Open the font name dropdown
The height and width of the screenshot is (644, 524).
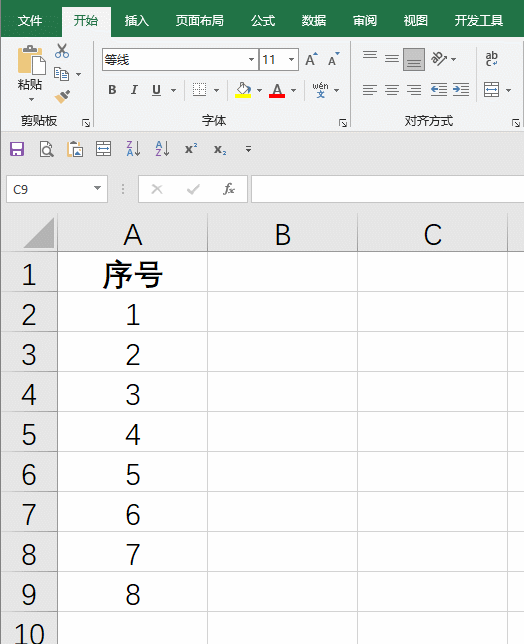tap(251, 60)
